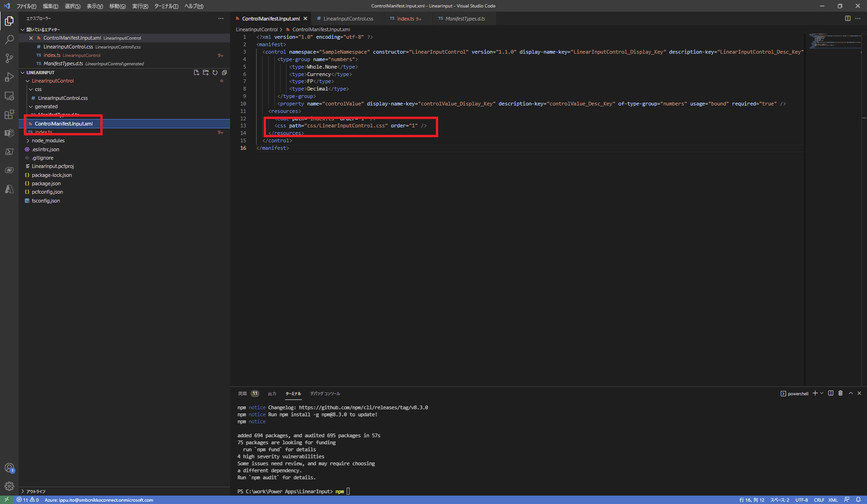Viewport: 867px width, 504px height.
Task: Create a new file with the explorer icon
Action: 196,72
